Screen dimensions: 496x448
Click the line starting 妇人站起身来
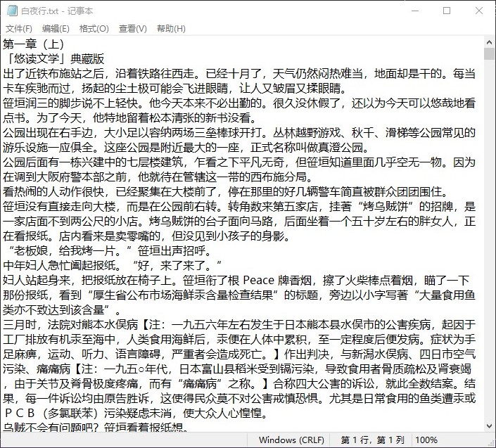(236, 280)
